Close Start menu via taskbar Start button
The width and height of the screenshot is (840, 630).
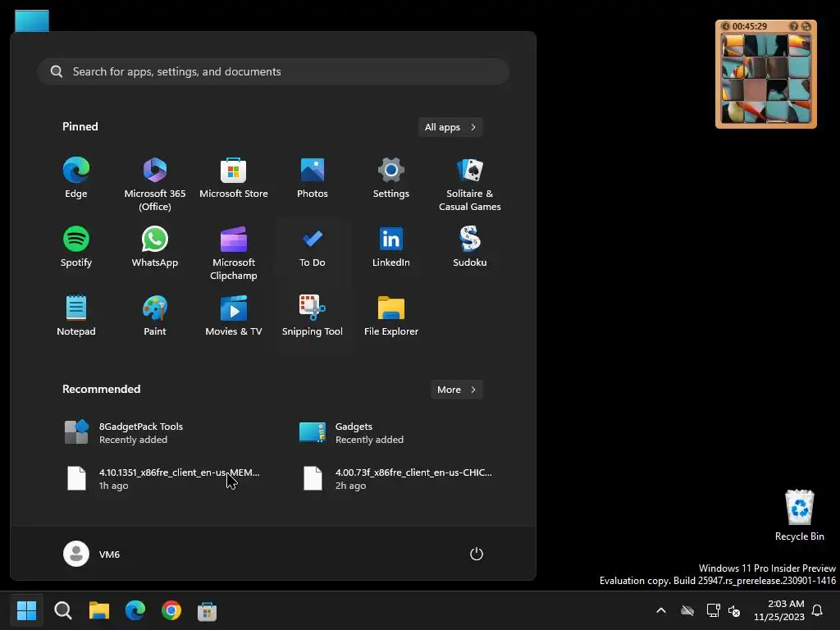[x=26, y=610]
